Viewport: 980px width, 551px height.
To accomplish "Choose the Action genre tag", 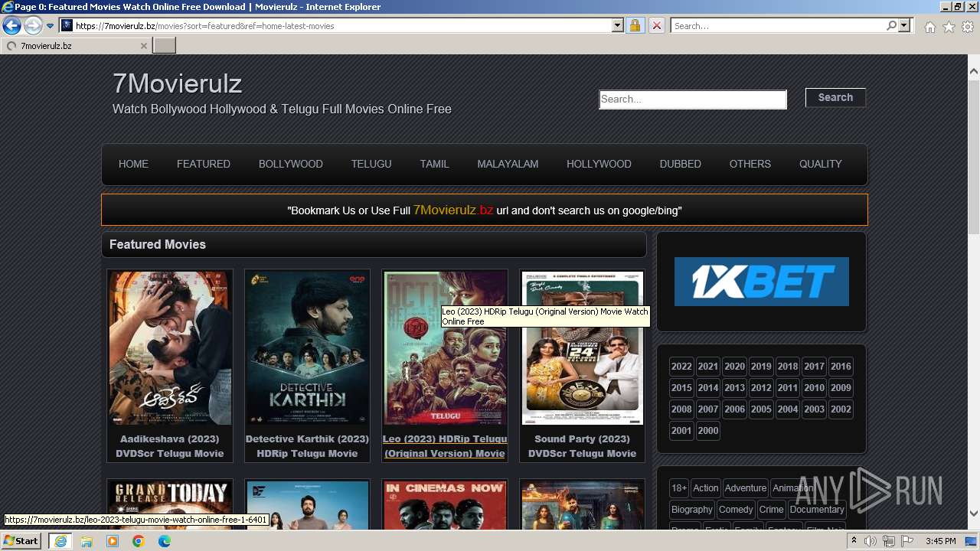I will (706, 488).
